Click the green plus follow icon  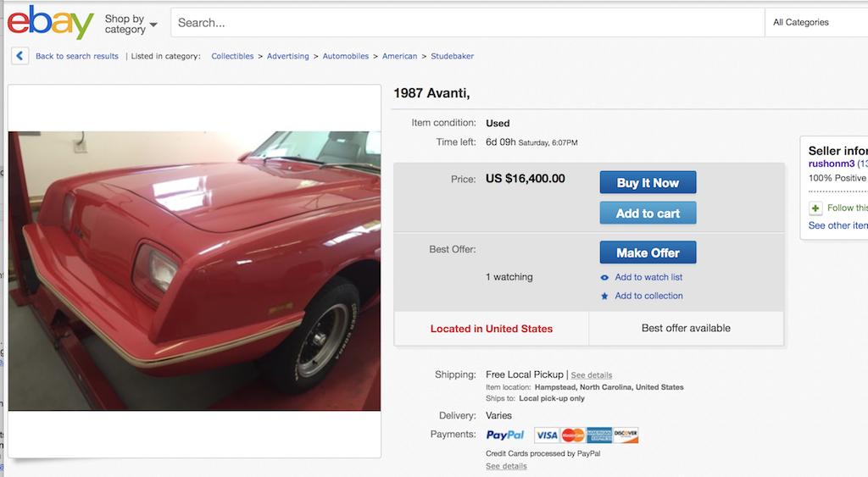(x=815, y=208)
